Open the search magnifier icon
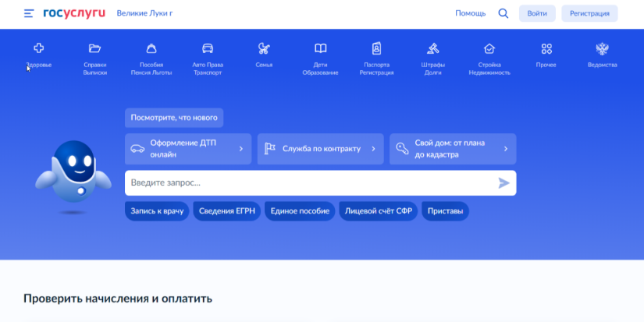 click(503, 13)
